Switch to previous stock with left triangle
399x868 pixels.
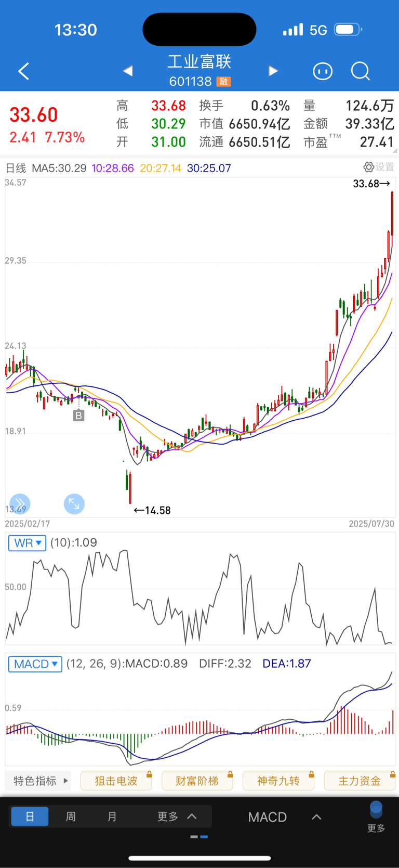(128, 71)
